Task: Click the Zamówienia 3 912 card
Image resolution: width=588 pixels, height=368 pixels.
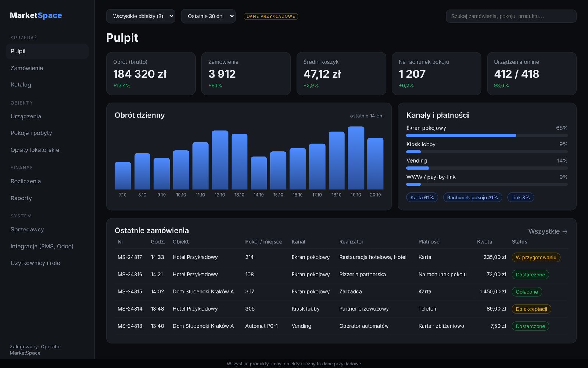Action: [246, 74]
